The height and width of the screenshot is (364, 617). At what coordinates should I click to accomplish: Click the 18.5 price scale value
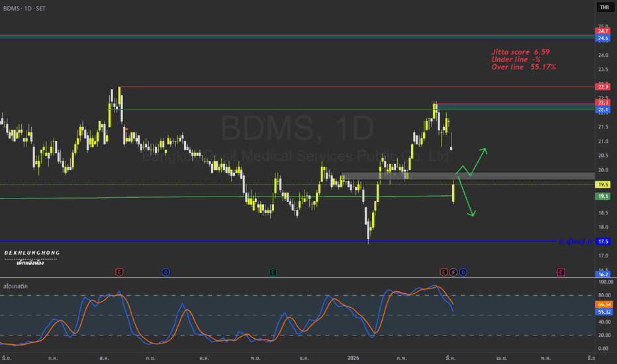603,213
